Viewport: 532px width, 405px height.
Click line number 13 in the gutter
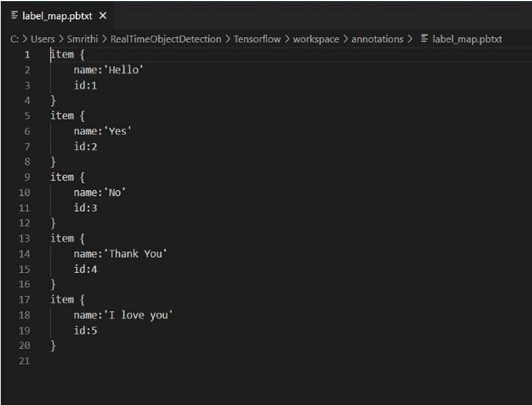click(24, 238)
